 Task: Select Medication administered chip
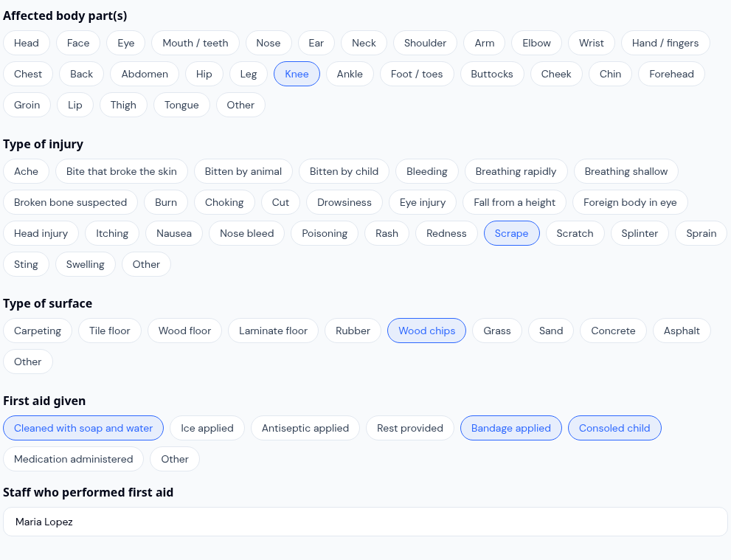pos(74,459)
